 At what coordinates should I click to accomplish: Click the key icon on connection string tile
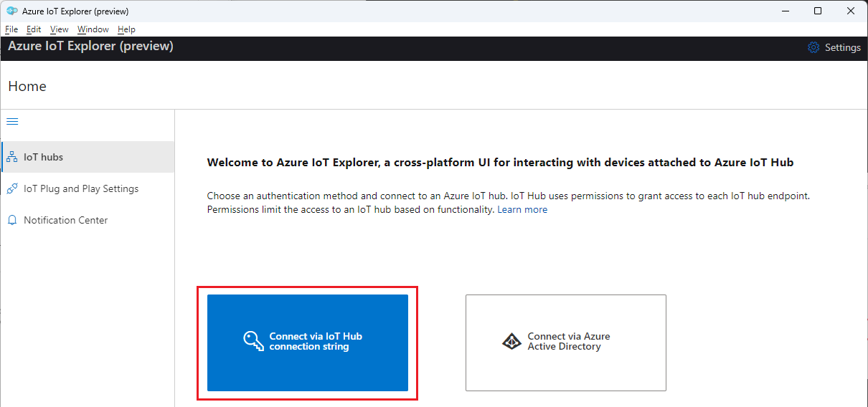[x=253, y=341]
